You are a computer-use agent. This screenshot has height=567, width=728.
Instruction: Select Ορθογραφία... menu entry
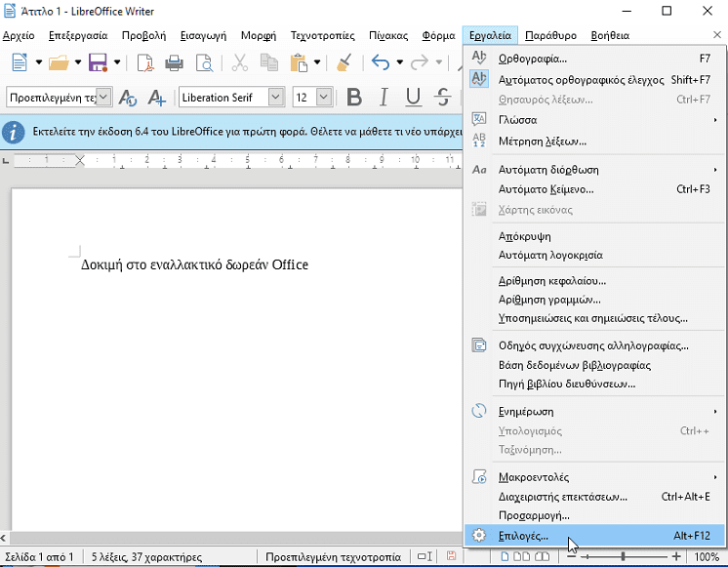(x=594, y=59)
